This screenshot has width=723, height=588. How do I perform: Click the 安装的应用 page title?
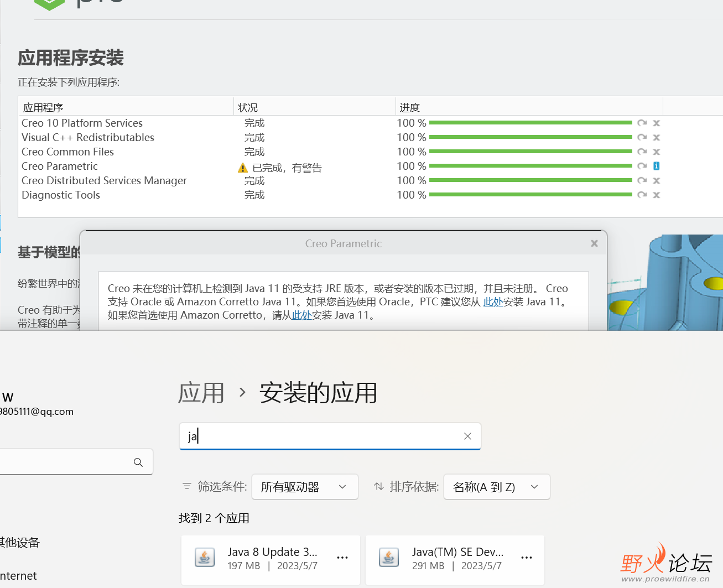[x=318, y=393]
